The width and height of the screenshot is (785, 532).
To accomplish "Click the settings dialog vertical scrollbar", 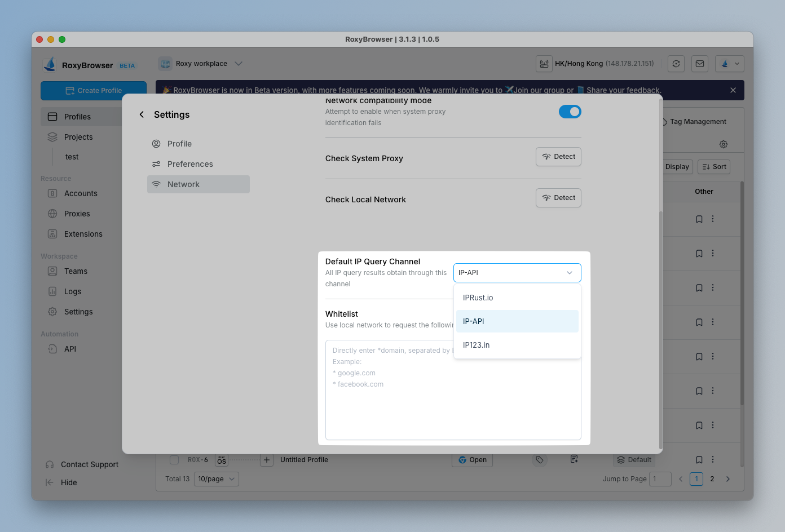I will pos(661,330).
